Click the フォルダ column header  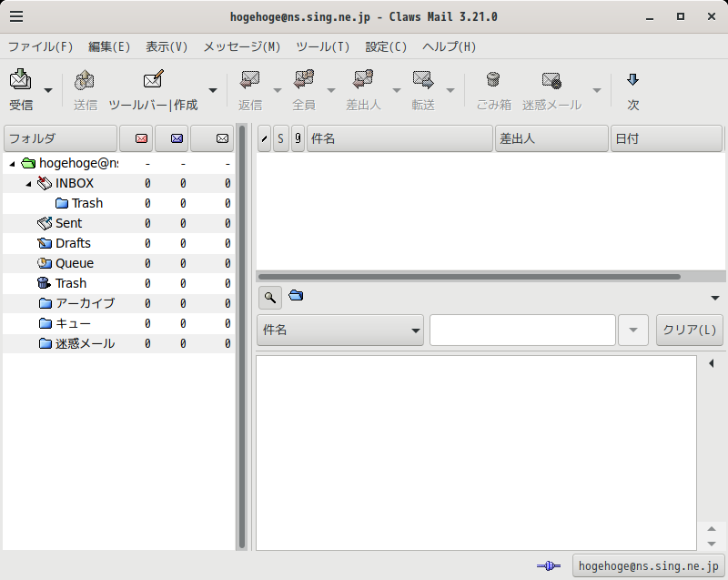coord(60,138)
